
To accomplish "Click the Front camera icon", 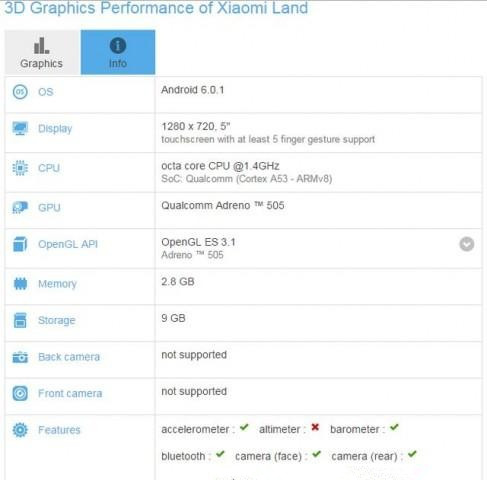I will click(x=20, y=393).
